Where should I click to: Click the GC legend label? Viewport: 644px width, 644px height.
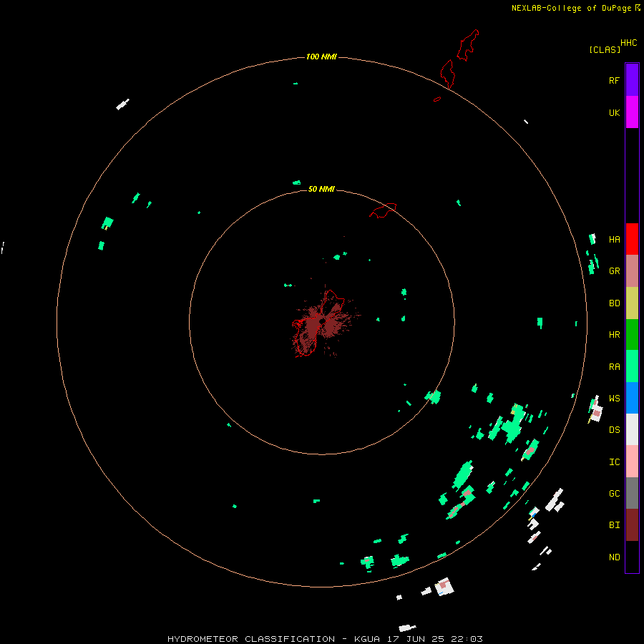coord(614,494)
